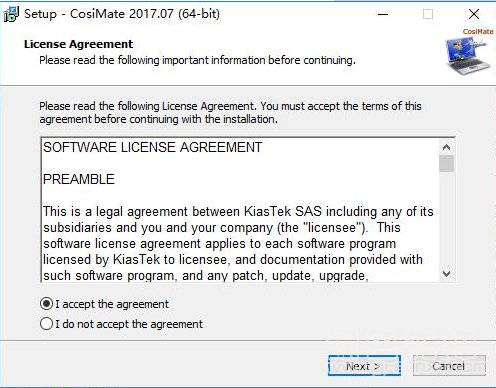Select 'I do not accept the agreement'
This screenshot has width=496, height=388.
click(x=46, y=324)
